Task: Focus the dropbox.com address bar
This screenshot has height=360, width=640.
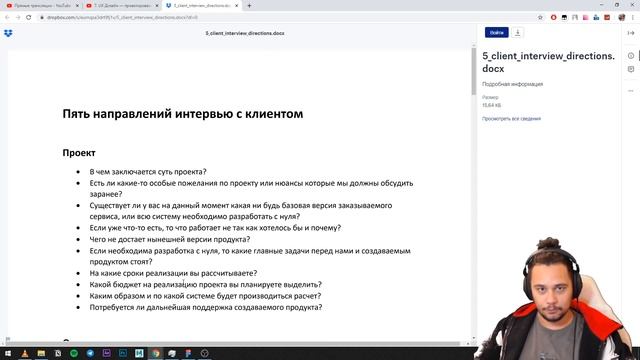Action: coord(286,18)
